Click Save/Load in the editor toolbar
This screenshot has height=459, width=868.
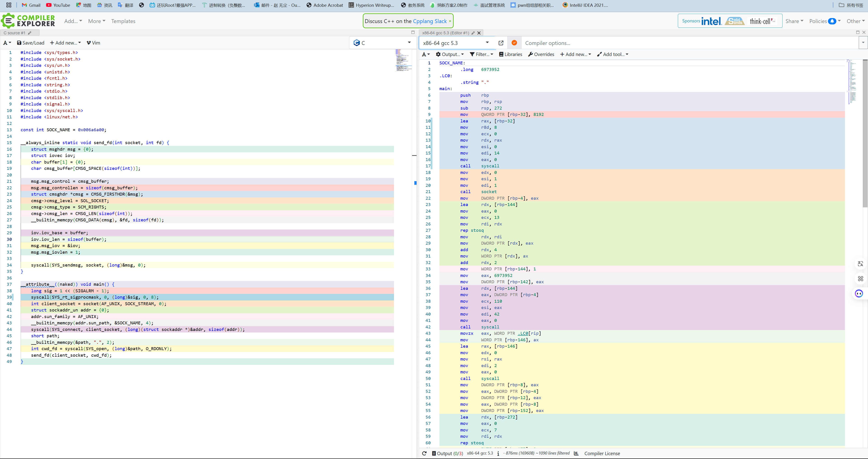(x=31, y=43)
